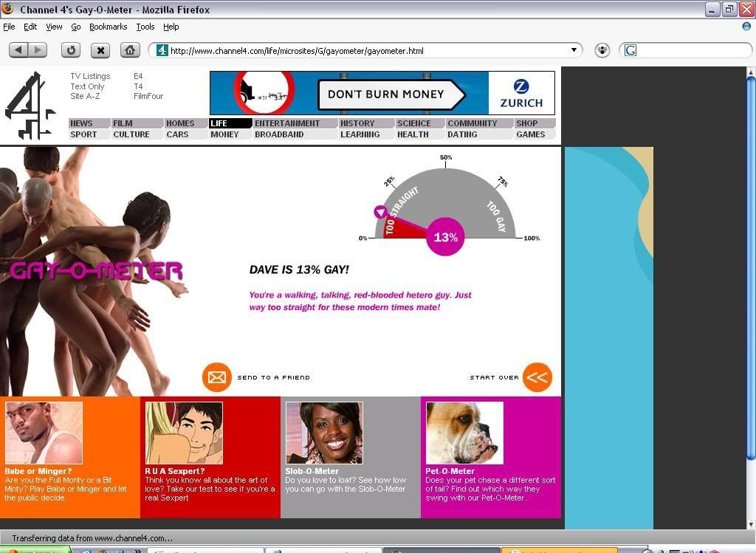This screenshot has width=756, height=553.
Task: Open the Pet-O-Meter bulldog thumbnail
Action: [x=464, y=433]
